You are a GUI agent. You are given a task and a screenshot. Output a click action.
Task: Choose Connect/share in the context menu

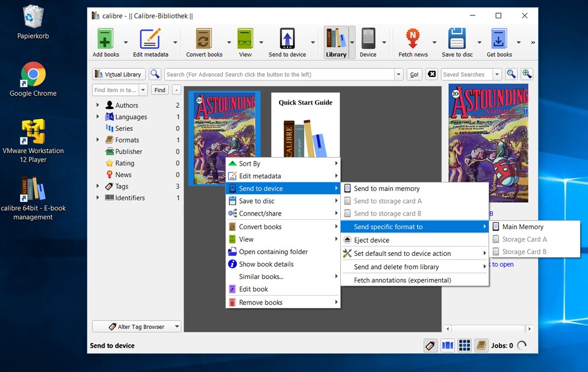[x=283, y=213]
